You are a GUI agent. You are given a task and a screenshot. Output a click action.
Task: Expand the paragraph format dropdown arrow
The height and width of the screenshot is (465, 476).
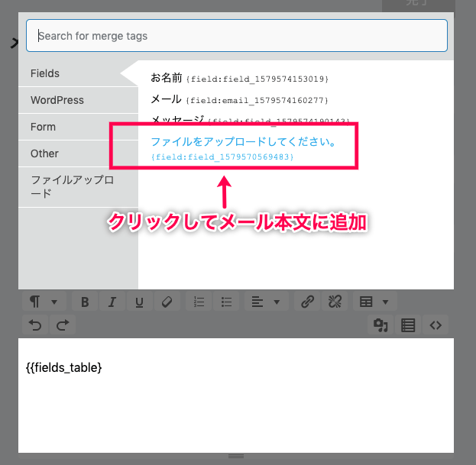[54, 302]
